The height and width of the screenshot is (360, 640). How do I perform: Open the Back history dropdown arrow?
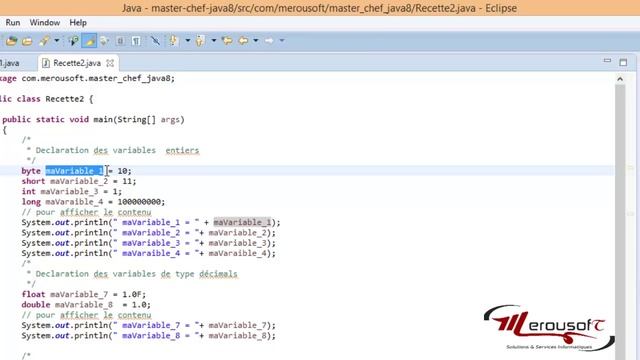[x=256, y=40]
